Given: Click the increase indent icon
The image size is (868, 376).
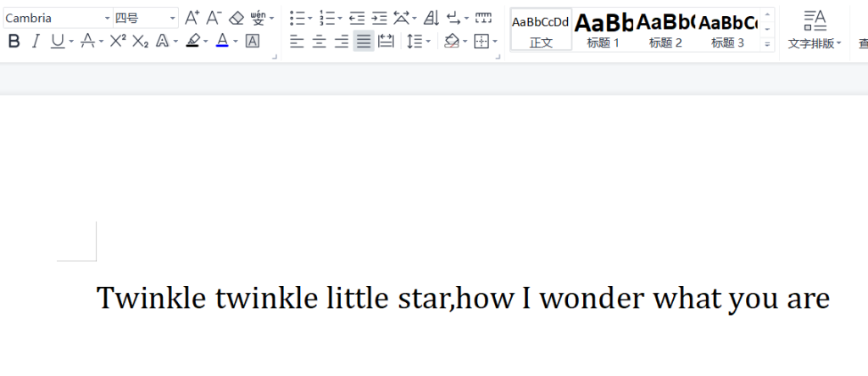Looking at the screenshot, I should click(x=379, y=18).
